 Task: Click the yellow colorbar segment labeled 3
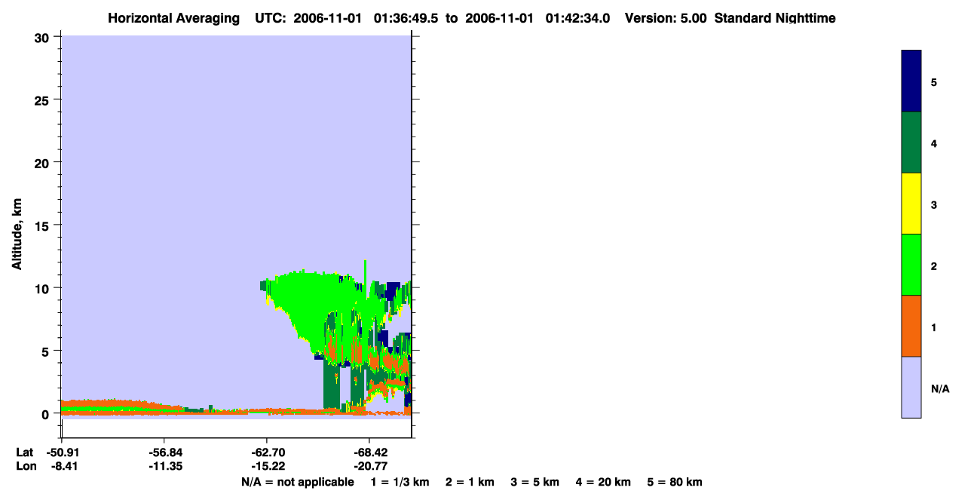pyautogui.click(x=911, y=204)
